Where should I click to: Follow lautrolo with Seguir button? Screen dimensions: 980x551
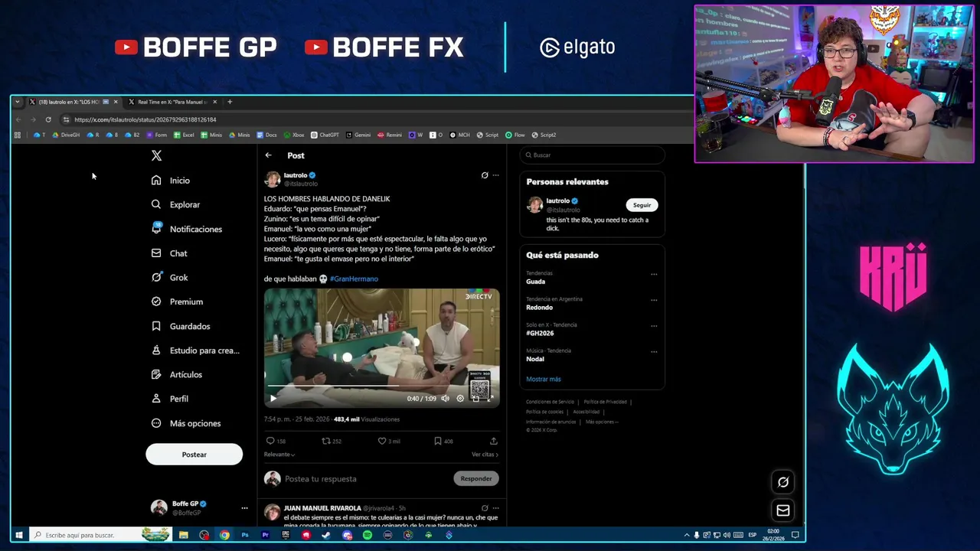[642, 204]
